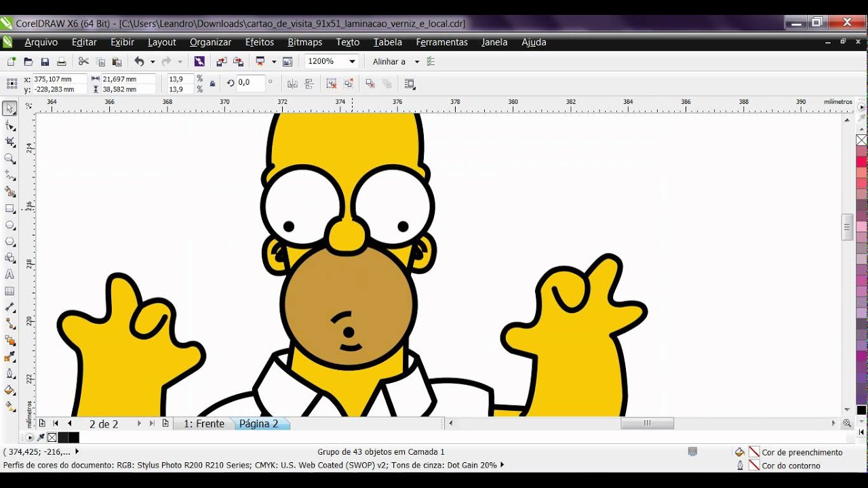Screen dimensions: 868x488
Task: Click the Export icon
Action: click(x=238, y=62)
